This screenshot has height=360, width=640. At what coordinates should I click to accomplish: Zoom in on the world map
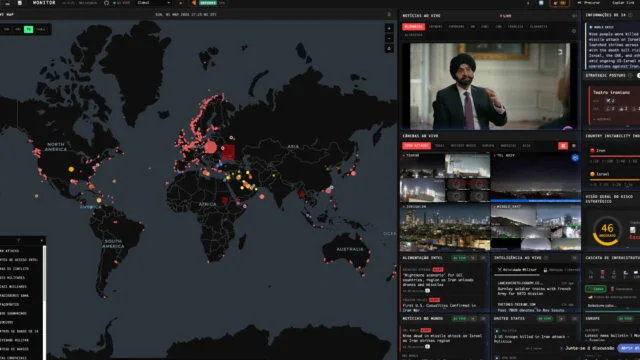389,28
